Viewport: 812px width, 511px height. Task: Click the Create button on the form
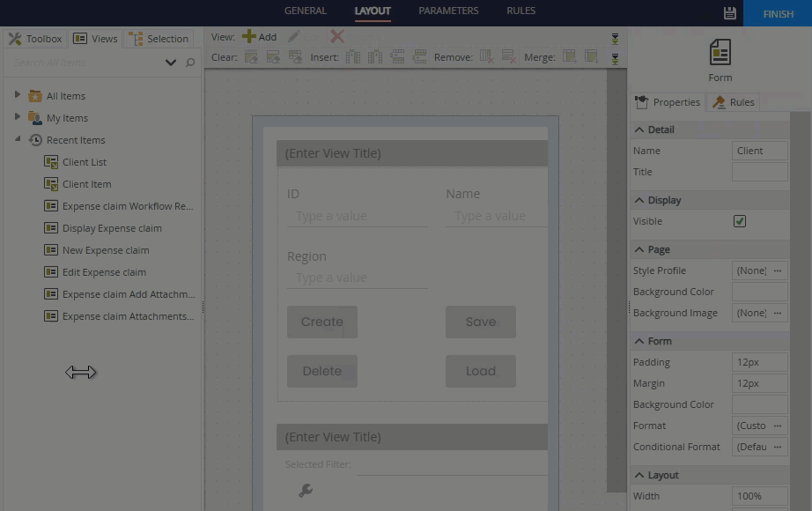click(322, 322)
